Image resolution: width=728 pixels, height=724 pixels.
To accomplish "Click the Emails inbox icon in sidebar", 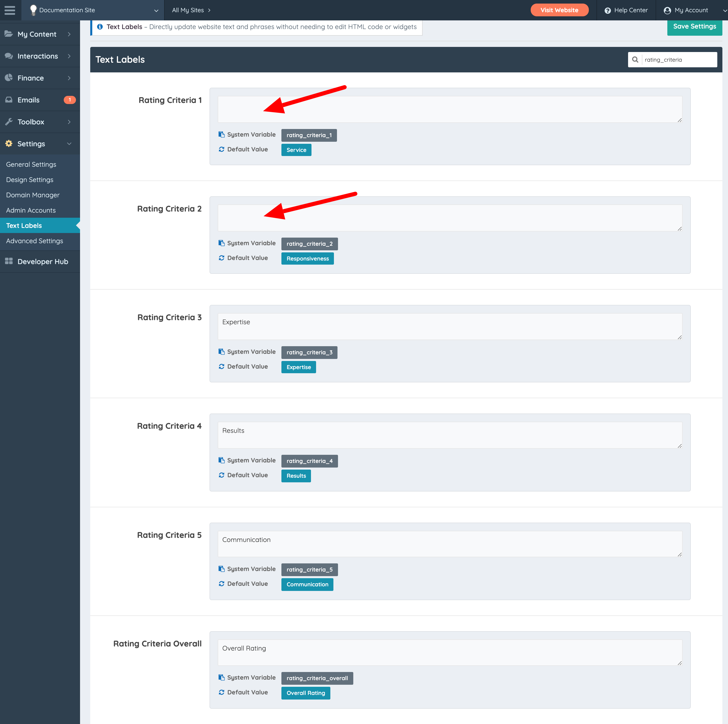I will 9,100.
